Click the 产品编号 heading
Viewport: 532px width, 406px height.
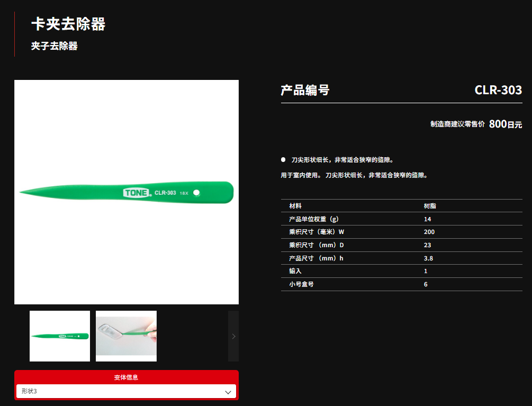tap(305, 90)
